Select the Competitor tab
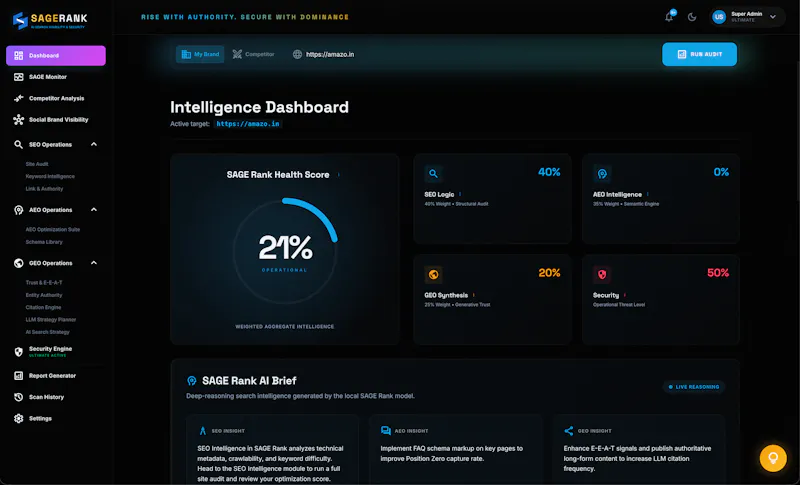 (x=254, y=54)
